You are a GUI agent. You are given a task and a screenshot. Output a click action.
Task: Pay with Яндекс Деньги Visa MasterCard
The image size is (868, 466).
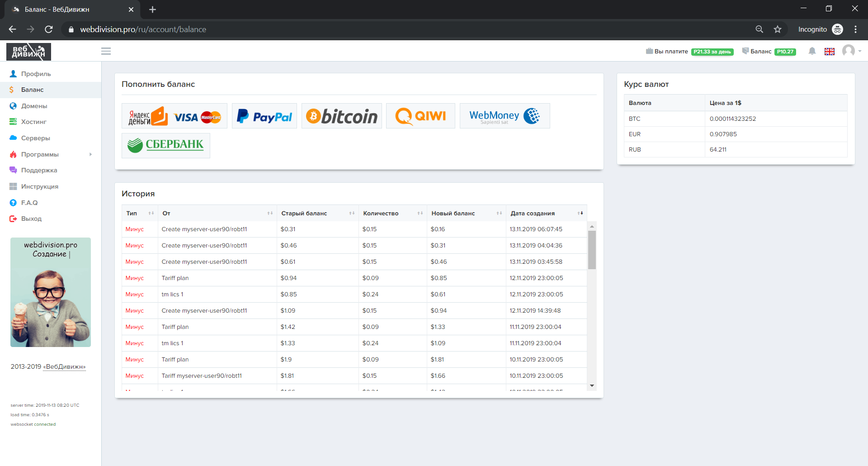(x=175, y=116)
